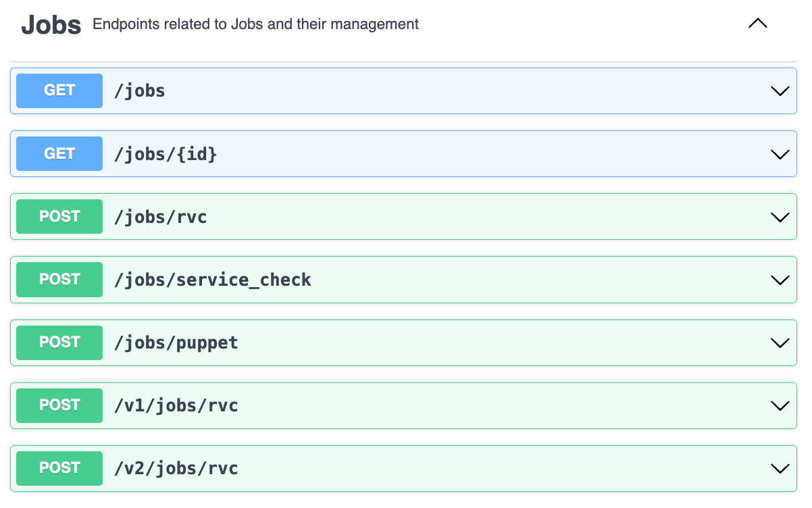Viewport: 812px width, 508px height.
Task: Open the /jobs/{id} endpoint path
Action: click(166, 154)
